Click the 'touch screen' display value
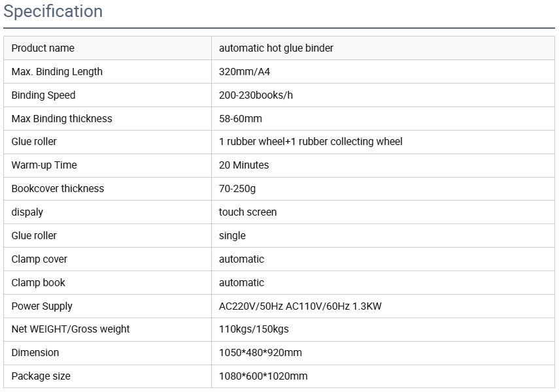 coord(248,212)
